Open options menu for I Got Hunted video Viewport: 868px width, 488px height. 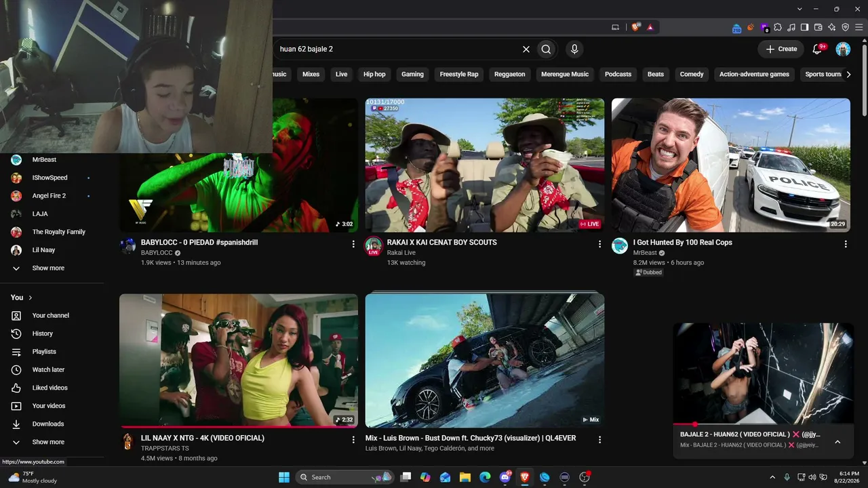[x=846, y=244]
